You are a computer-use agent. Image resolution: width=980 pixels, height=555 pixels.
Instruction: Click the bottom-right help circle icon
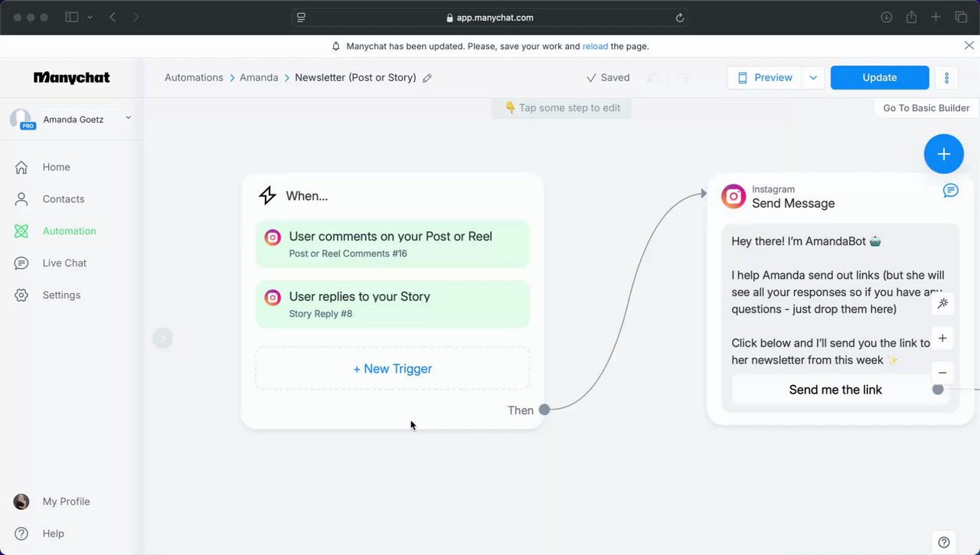tap(944, 543)
